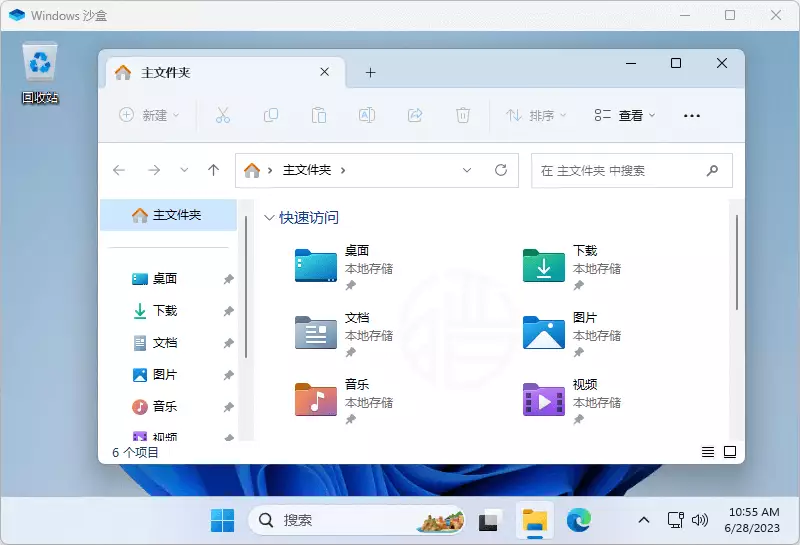Click the navigation pane vertical scrollbar
The image size is (800, 545).
click(x=246, y=287)
